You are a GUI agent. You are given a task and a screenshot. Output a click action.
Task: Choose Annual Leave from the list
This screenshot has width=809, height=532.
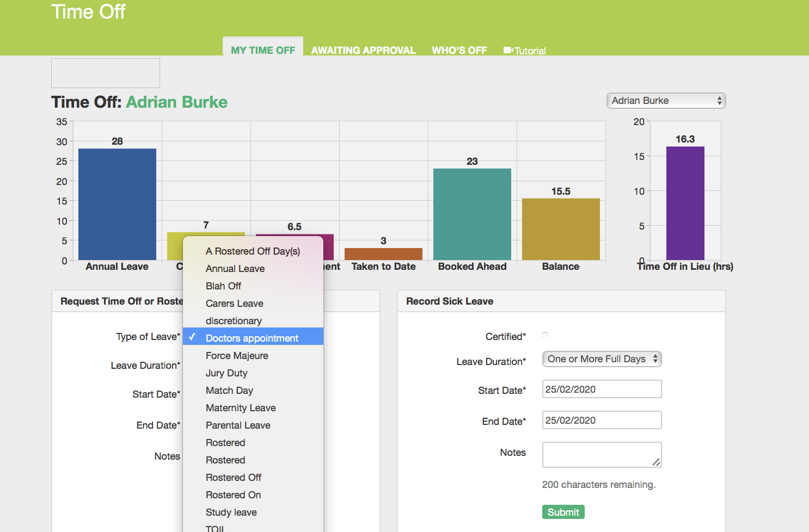(235, 269)
